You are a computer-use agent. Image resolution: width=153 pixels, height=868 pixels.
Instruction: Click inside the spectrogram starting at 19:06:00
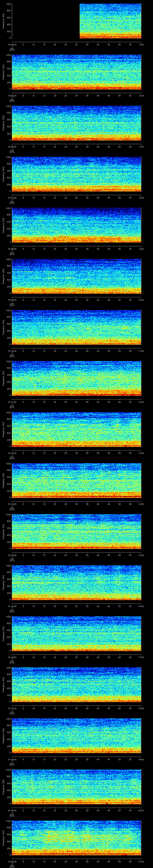tap(77, 123)
